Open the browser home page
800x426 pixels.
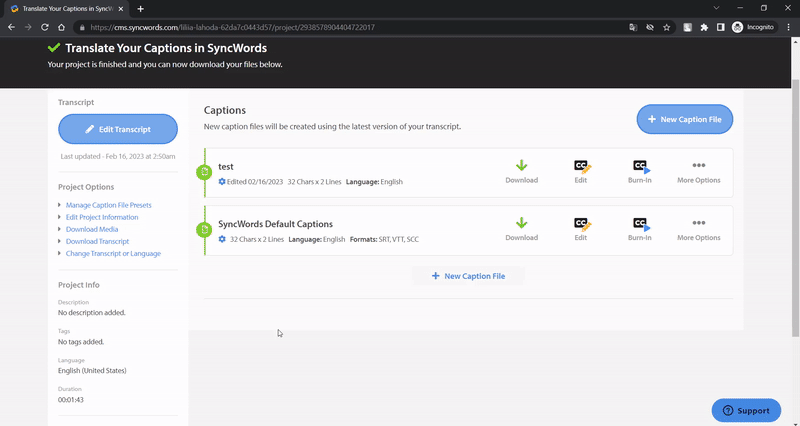point(61,28)
